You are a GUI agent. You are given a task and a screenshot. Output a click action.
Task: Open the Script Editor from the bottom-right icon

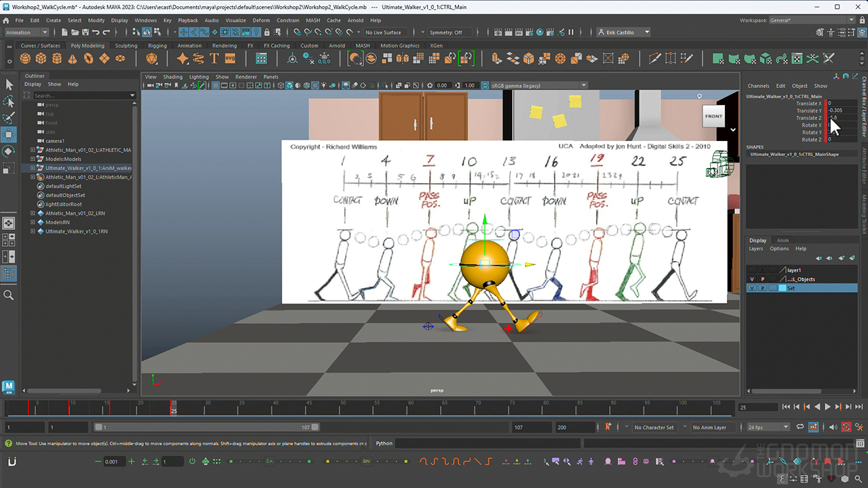click(x=860, y=443)
